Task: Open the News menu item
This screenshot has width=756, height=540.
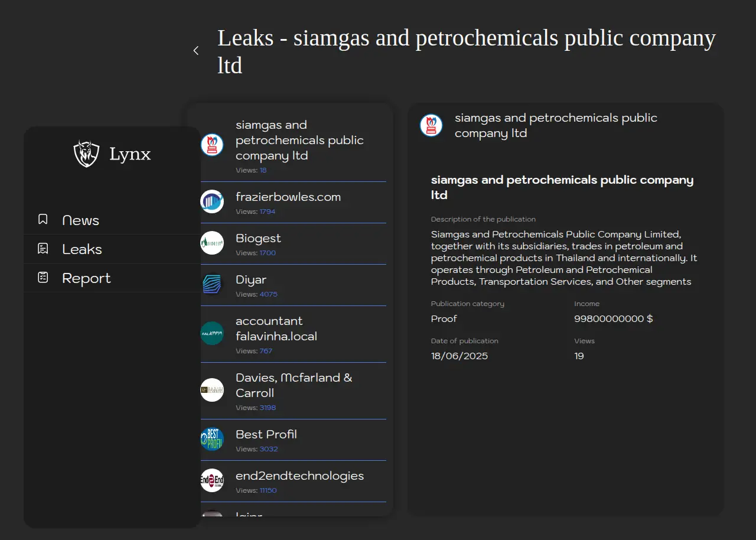Action: (81, 220)
